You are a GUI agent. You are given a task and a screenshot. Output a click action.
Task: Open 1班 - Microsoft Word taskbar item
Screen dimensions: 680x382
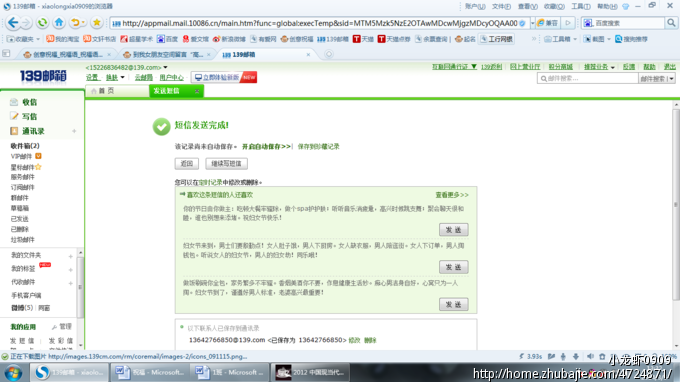[x=229, y=372]
